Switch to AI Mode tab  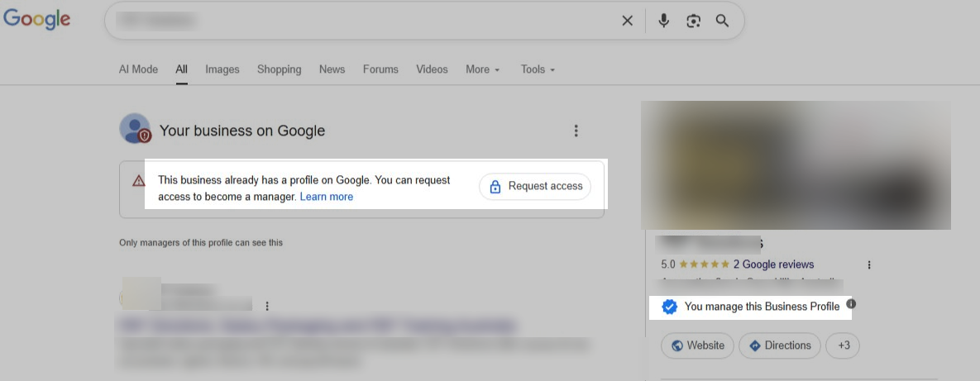[x=138, y=69]
